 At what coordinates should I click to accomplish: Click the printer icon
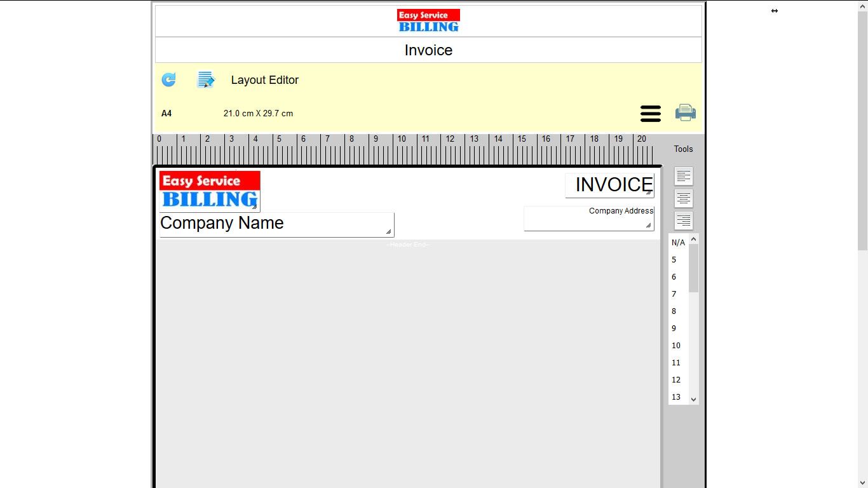(686, 112)
